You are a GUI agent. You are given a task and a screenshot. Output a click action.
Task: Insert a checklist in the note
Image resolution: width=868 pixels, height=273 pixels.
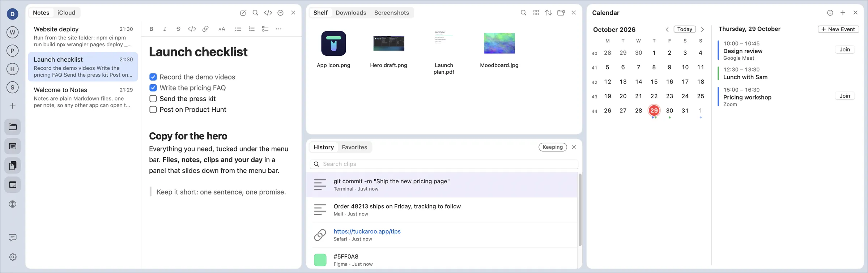click(265, 29)
